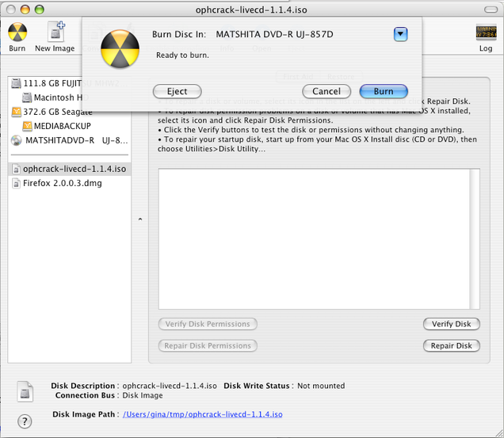Screen dimensions: 504x438
Task: Click the Seagate orange external drive icon
Action: tap(16, 112)
